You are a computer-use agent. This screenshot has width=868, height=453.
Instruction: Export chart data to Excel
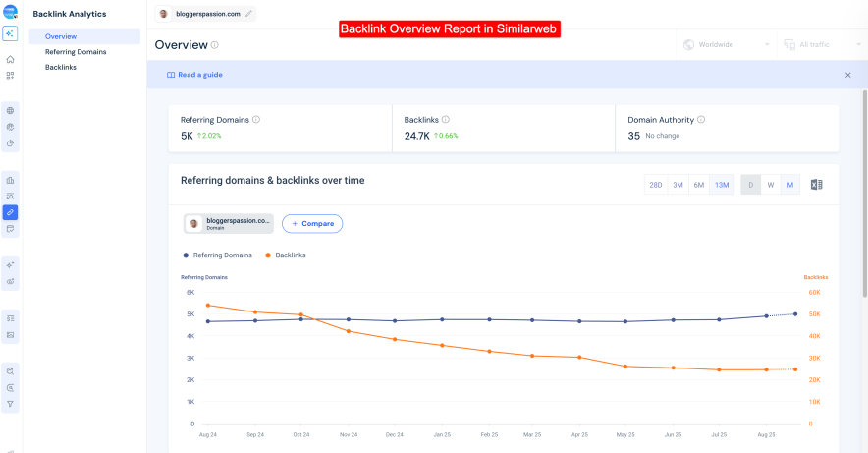816,185
